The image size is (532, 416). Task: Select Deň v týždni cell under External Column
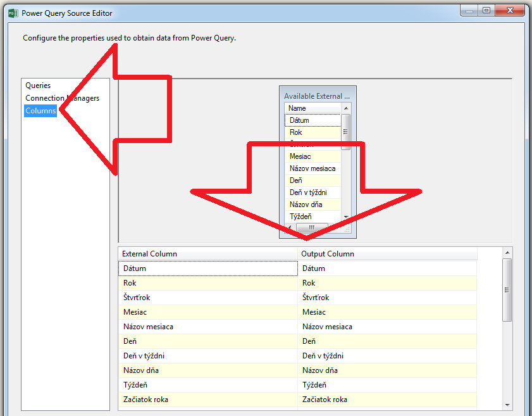click(208, 356)
